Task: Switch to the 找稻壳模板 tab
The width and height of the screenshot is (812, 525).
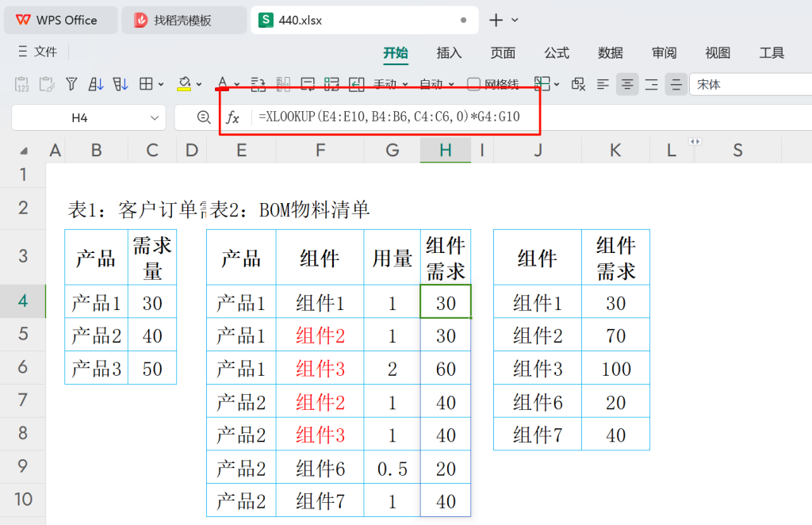Action: click(184, 20)
